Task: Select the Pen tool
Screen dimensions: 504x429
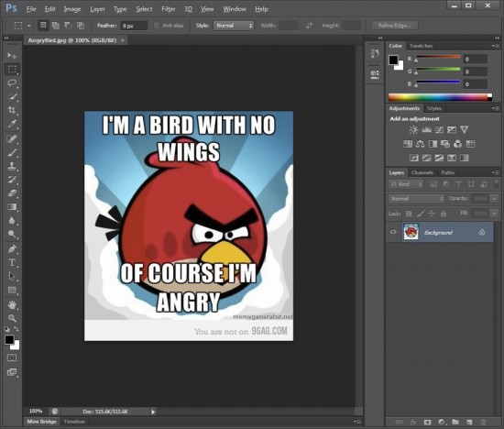Action: (12, 249)
